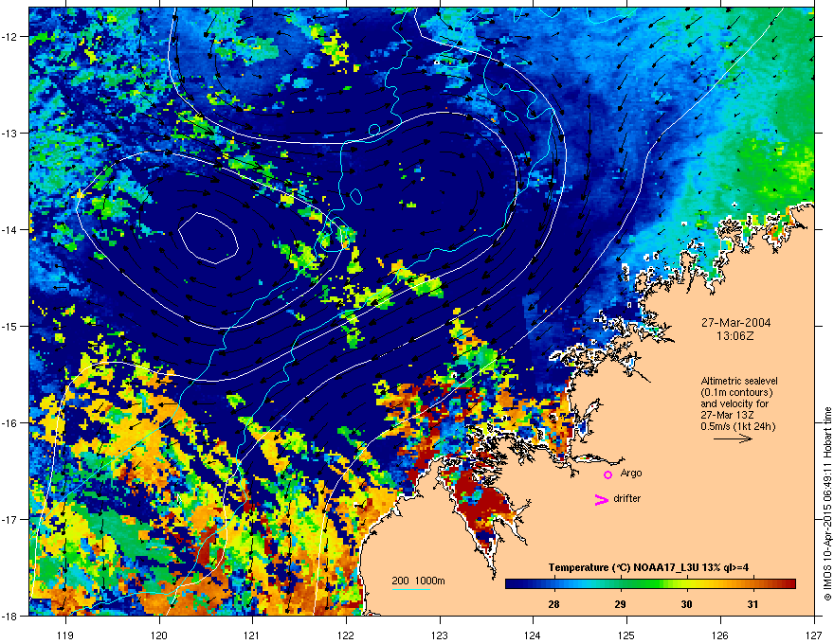Screen dimensions: 834x644
Task: Select the 'Altimetric sealevel' caption line
Action: (739, 381)
